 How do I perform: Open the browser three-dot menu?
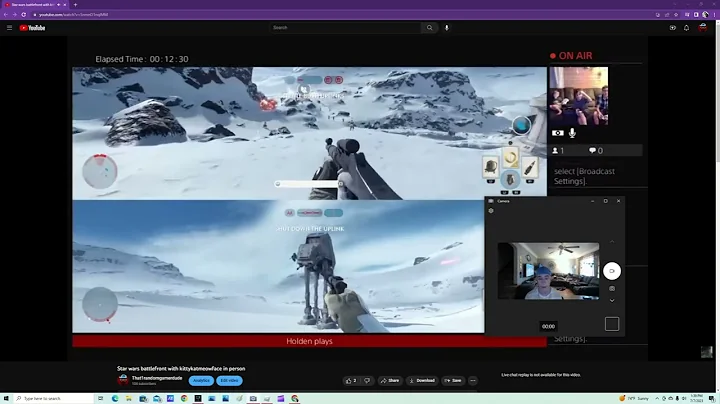pyautogui.click(x=714, y=15)
